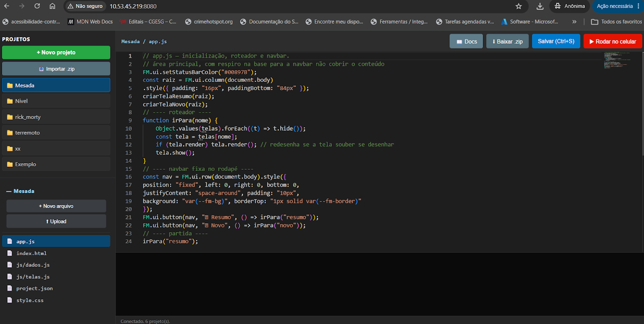
Task: Open the style.css file
Action: tap(56, 300)
